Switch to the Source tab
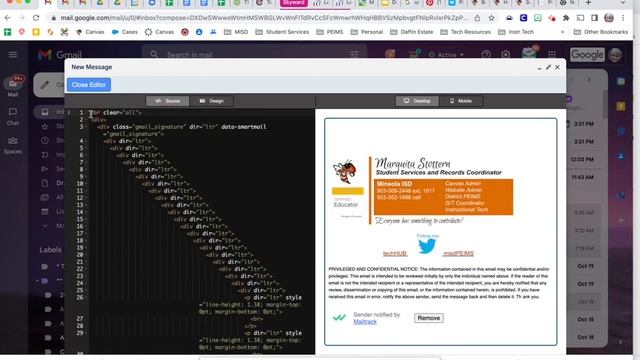 click(168, 101)
